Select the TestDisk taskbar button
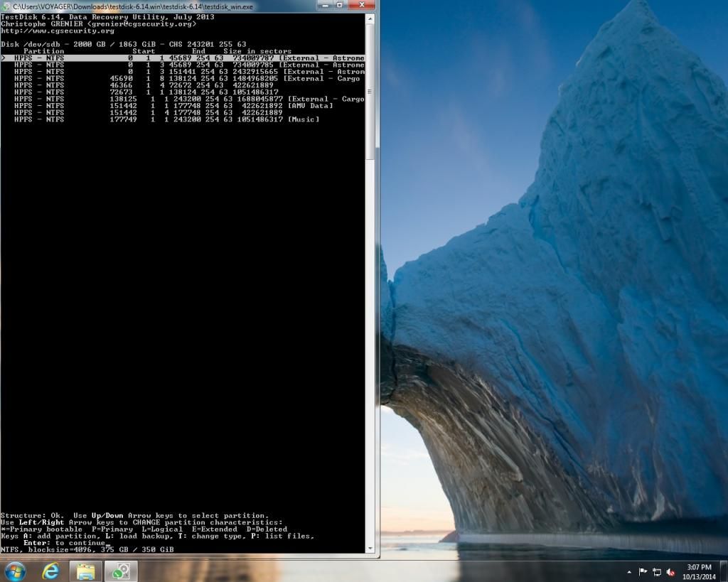 point(121,571)
